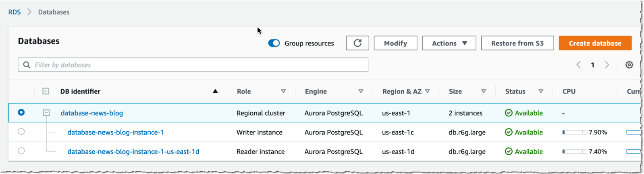The image size is (644, 174).
Task: Click the Create database button
Action: [595, 43]
